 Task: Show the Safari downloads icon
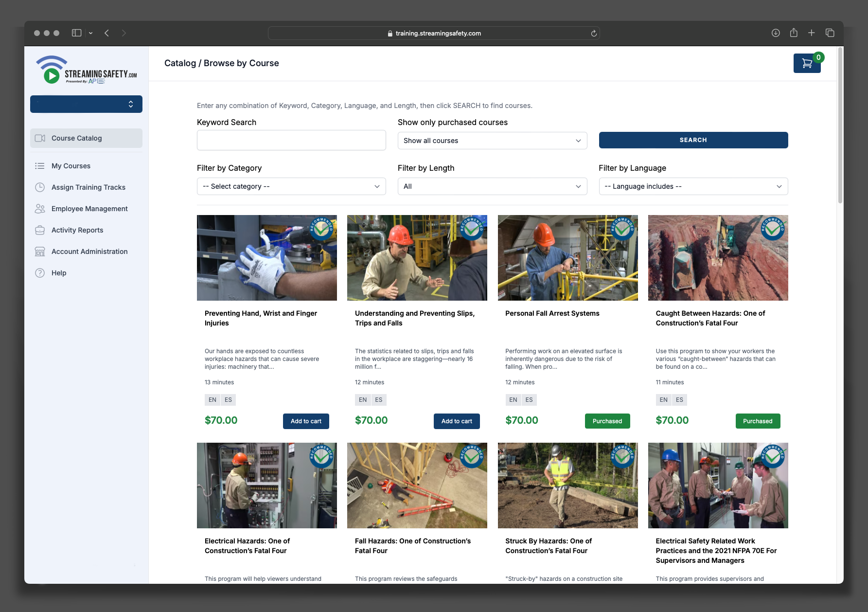point(776,33)
